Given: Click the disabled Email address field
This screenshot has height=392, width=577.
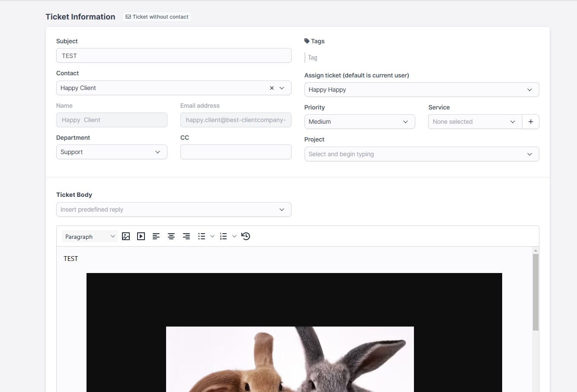Looking at the screenshot, I should click(x=236, y=120).
